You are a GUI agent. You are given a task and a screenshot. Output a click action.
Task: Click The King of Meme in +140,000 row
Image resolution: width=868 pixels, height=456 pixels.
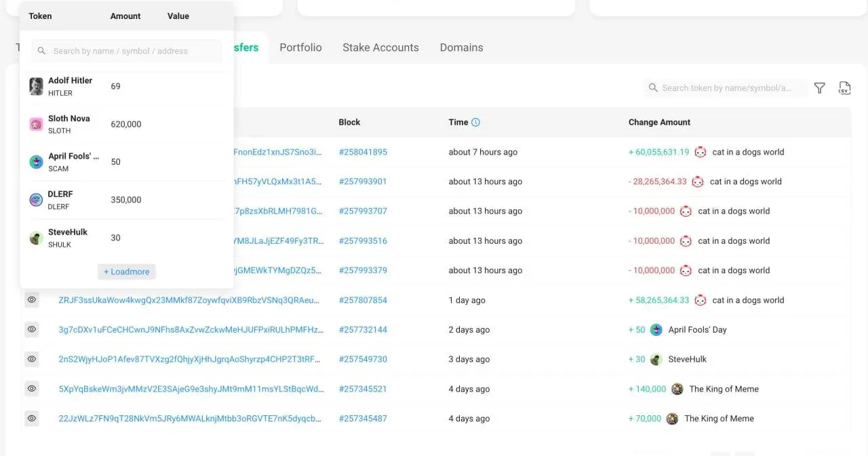pos(724,389)
